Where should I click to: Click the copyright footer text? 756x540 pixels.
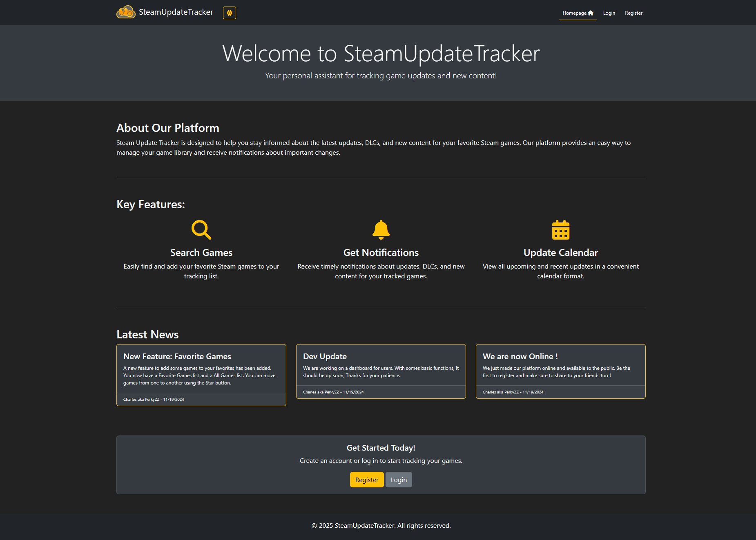pyautogui.click(x=381, y=526)
